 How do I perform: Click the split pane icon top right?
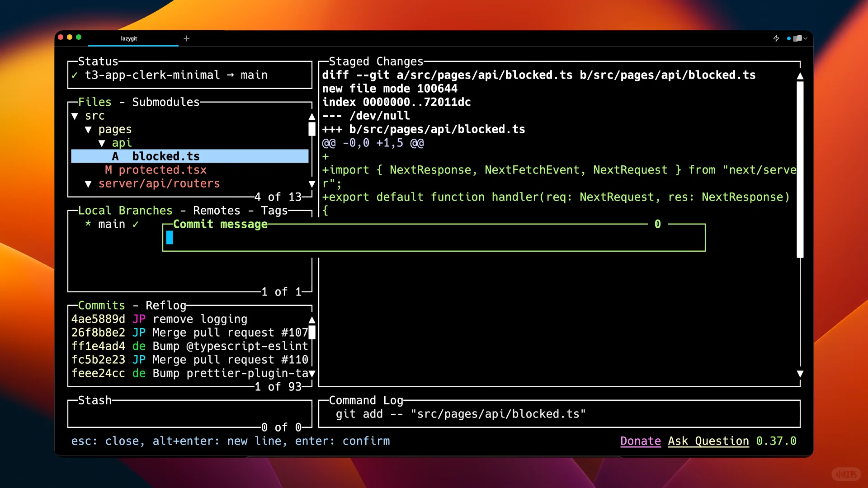(798, 38)
